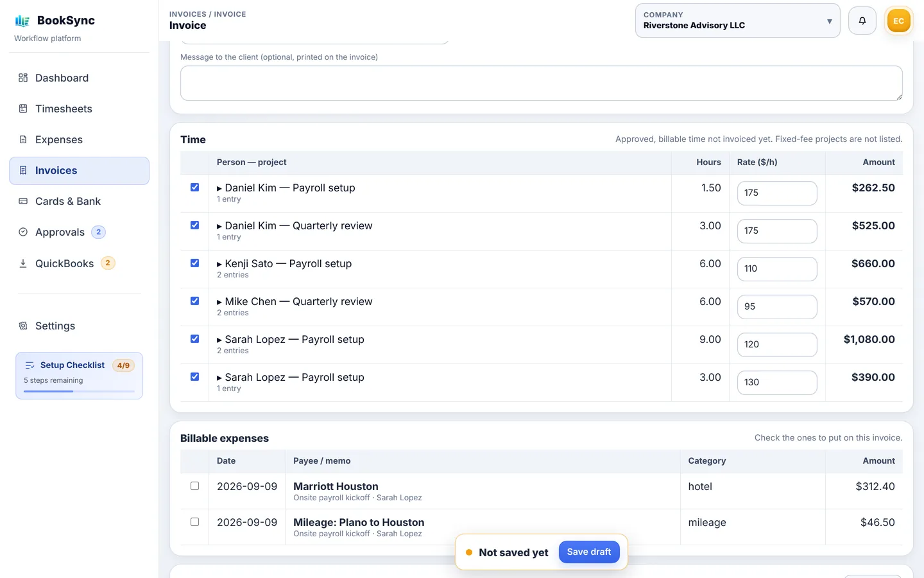Uncheck Daniel Kim — Payroll setup time row
Viewport: 924px width, 578px height.
coord(194,188)
